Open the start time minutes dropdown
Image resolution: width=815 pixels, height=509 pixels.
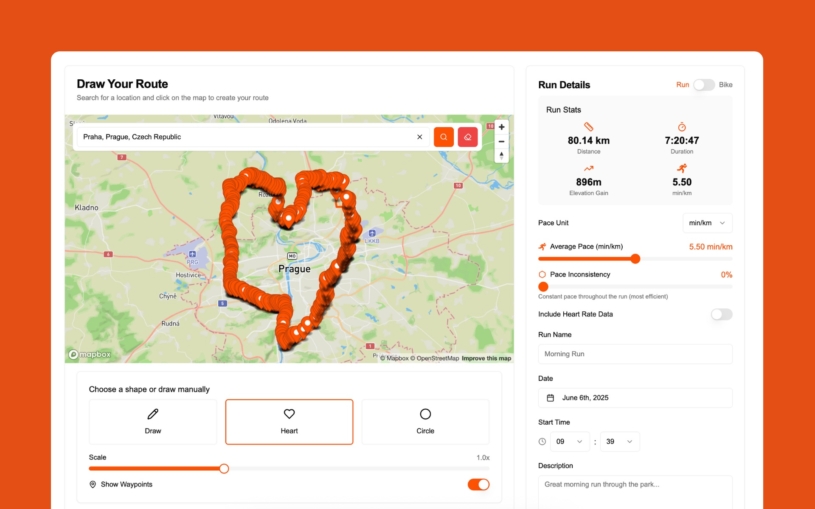tap(619, 441)
